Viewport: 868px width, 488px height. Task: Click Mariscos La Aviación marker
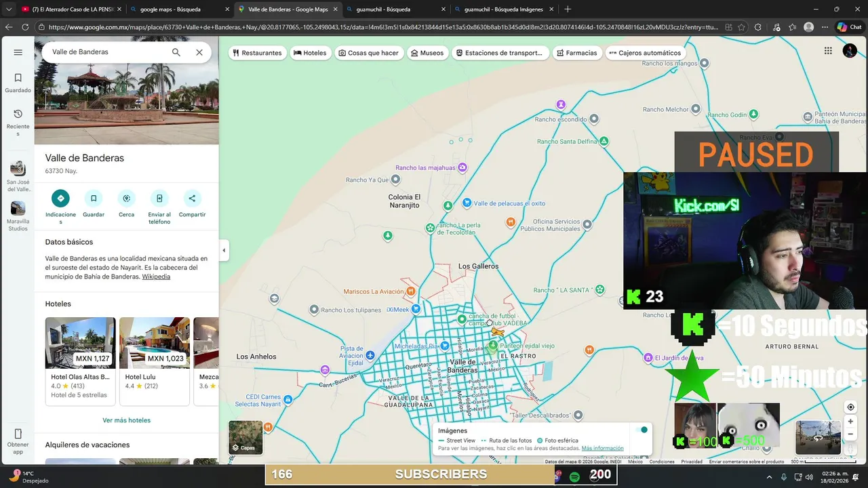[410, 291]
